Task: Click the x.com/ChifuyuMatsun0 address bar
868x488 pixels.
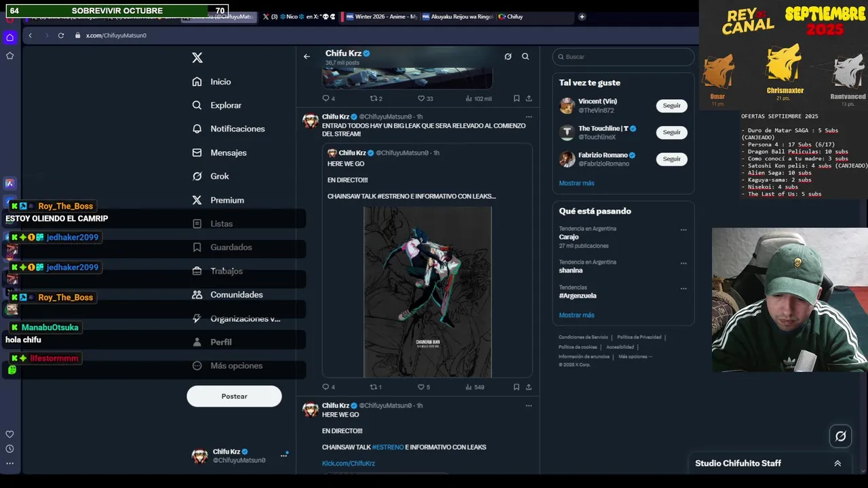Action: [115, 35]
